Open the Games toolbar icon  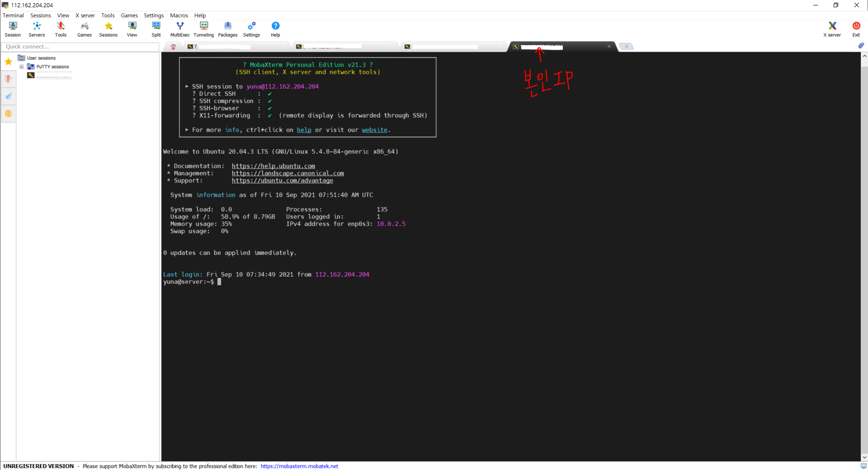(85, 29)
